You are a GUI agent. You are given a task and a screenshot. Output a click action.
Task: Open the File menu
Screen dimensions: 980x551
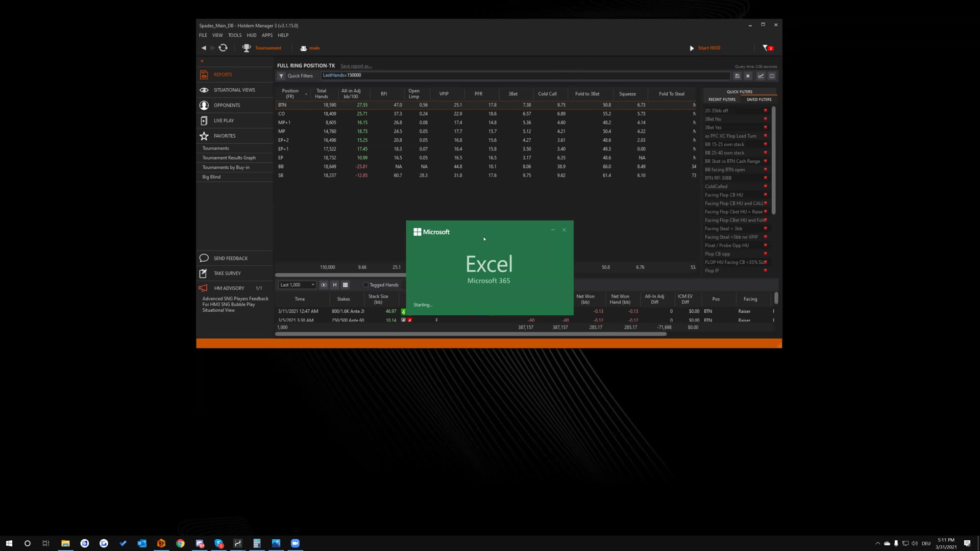coord(203,35)
